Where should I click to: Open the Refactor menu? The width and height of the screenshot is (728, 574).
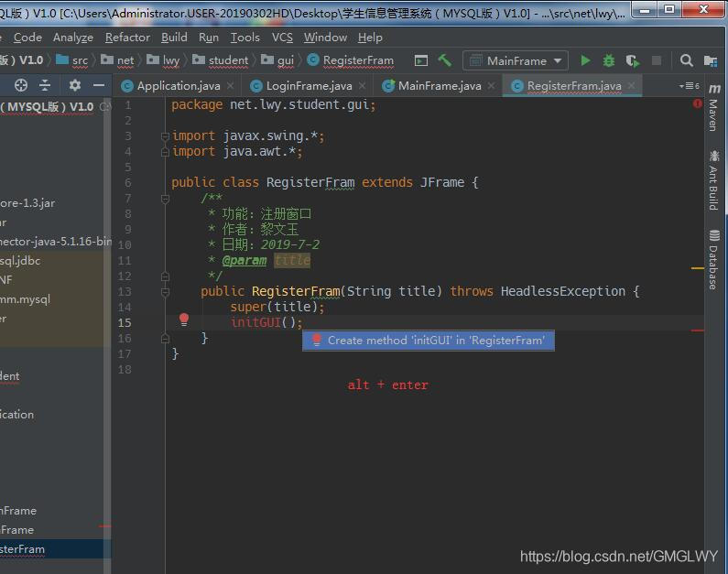click(127, 38)
